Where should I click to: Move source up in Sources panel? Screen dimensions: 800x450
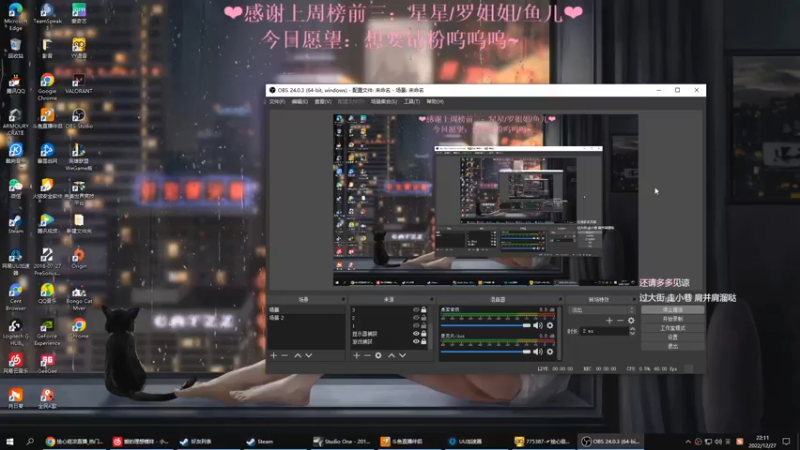(x=391, y=355)
